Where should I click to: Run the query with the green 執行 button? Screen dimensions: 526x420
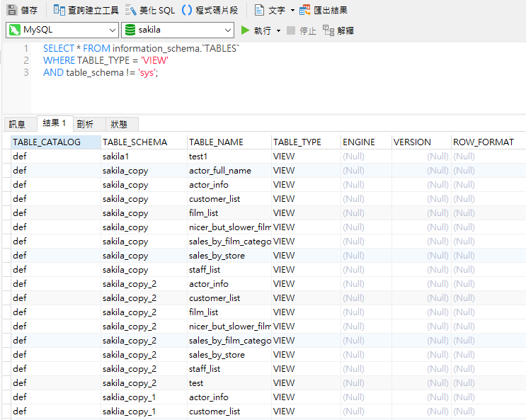pyautogui.click(x=256, y=30)
